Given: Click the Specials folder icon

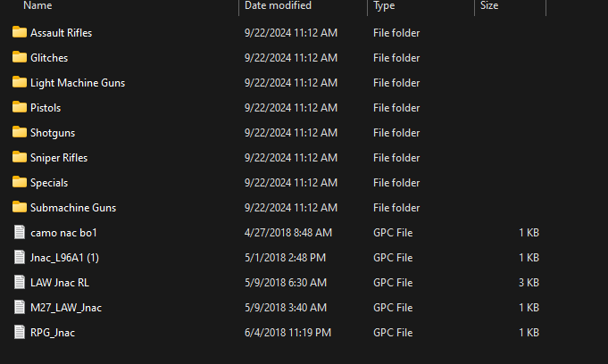Looking at the screenshot, I should [20, 183].
